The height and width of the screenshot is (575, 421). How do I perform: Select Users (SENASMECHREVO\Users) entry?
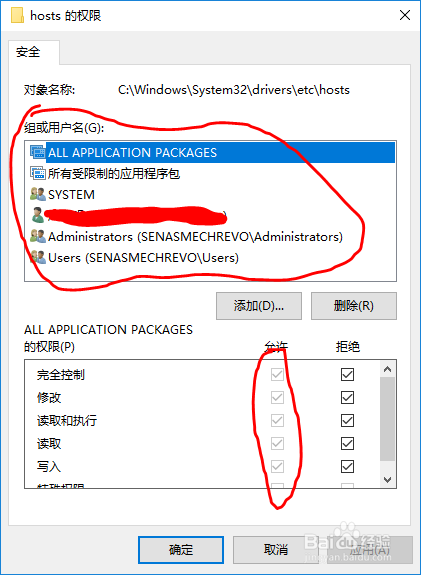[x=212, y=257]
